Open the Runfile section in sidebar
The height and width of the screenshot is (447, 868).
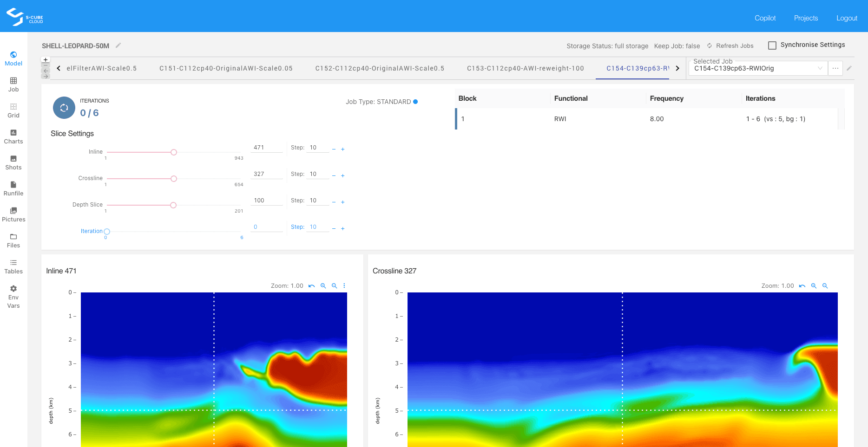pyautogui.click(x=13, y=189)
